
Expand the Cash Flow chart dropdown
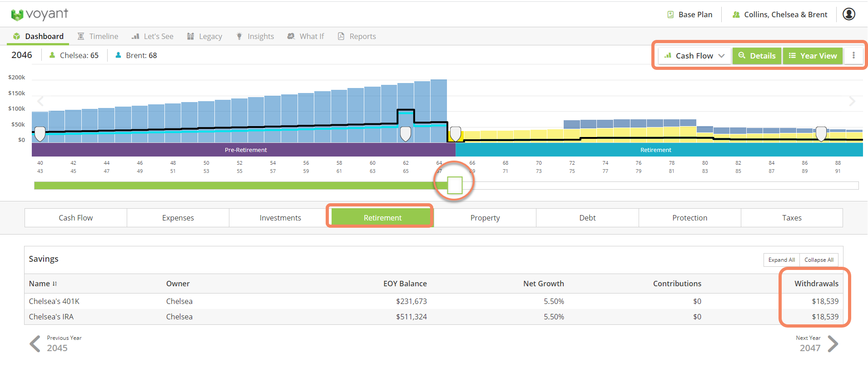coord(694,56)
